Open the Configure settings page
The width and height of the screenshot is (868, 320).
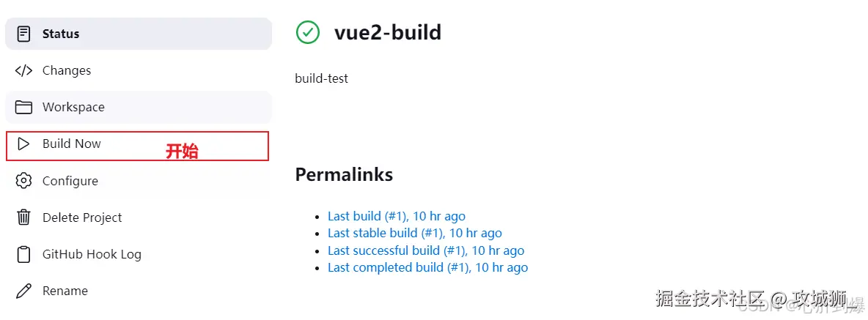click(70, 181)
